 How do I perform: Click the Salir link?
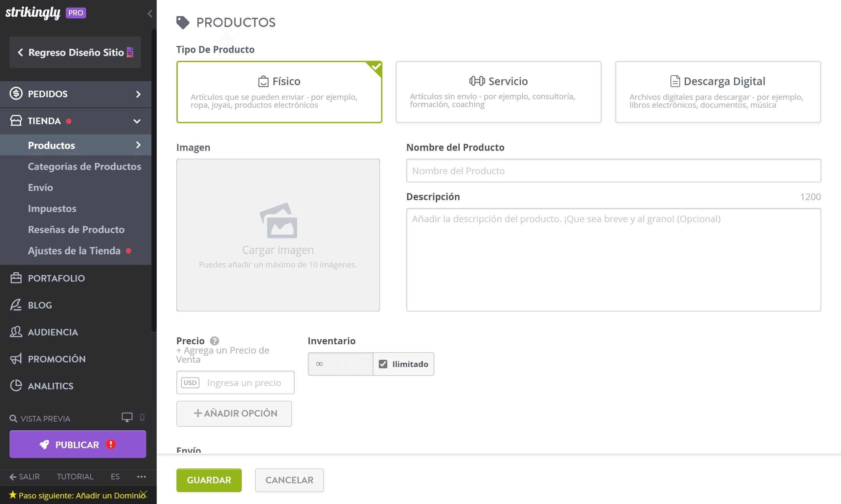tap(24, 476)
